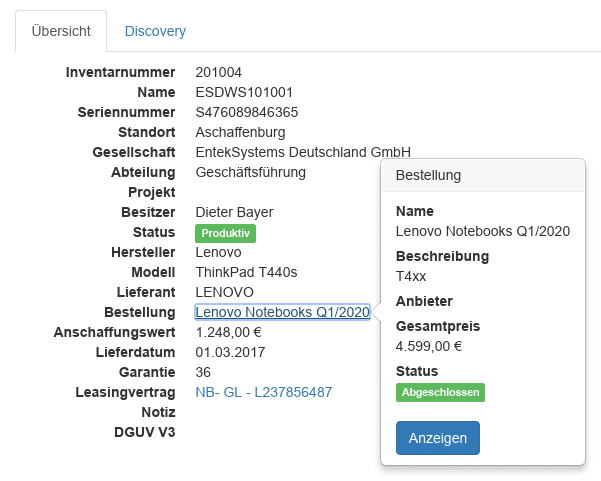Click the green Produktiv status badge
Viewport: 601px width, 481px height.
tap(225, 233)
